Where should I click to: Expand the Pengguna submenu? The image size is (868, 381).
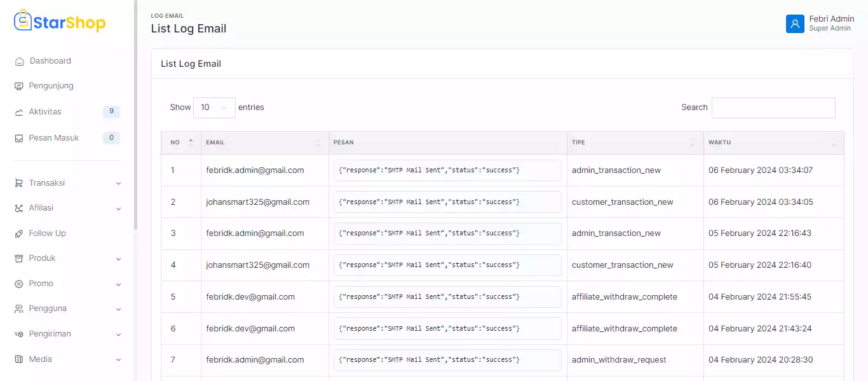coord(118,309)
